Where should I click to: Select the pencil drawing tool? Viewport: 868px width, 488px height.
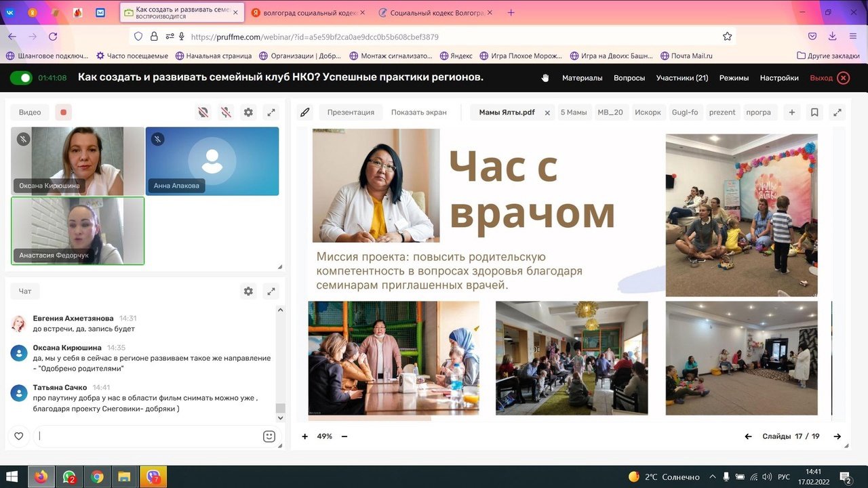coord(305,113)
